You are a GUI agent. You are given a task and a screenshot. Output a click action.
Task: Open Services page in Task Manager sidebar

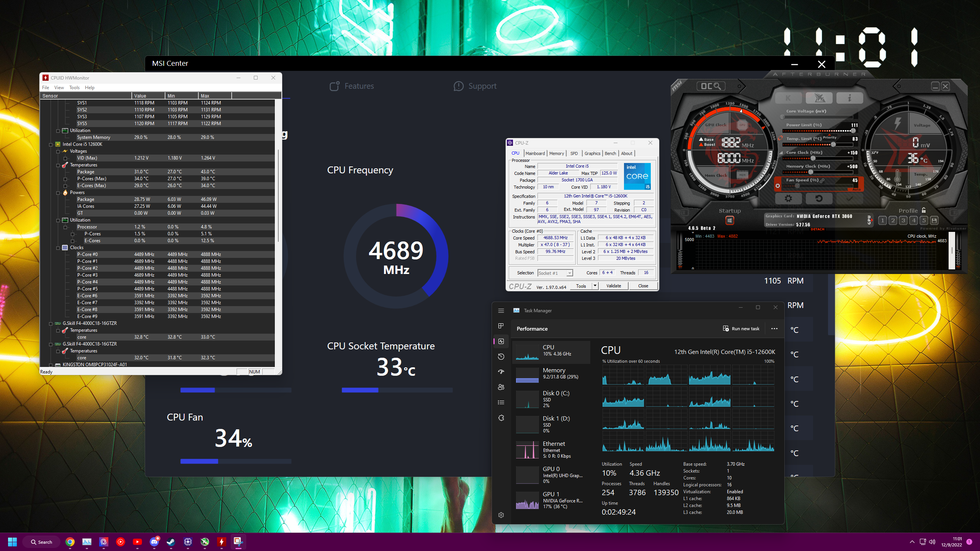click(501, 418)
